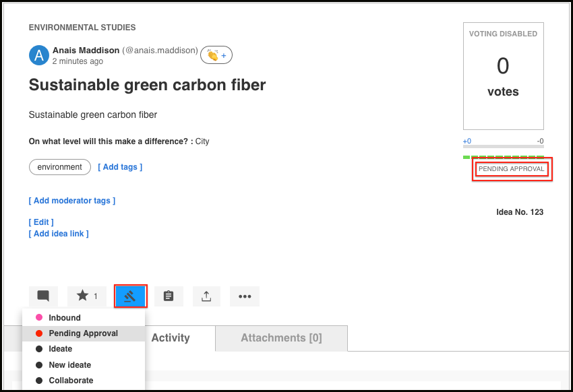
Task: Click the environment tag pill
Action: coord(60,167)
